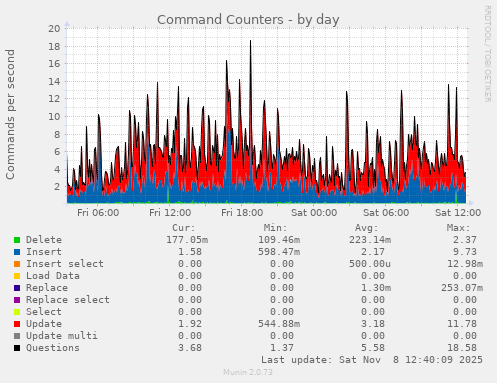Click Replace average value 1.30m
The image size is (497, 383).
[376, 288]
